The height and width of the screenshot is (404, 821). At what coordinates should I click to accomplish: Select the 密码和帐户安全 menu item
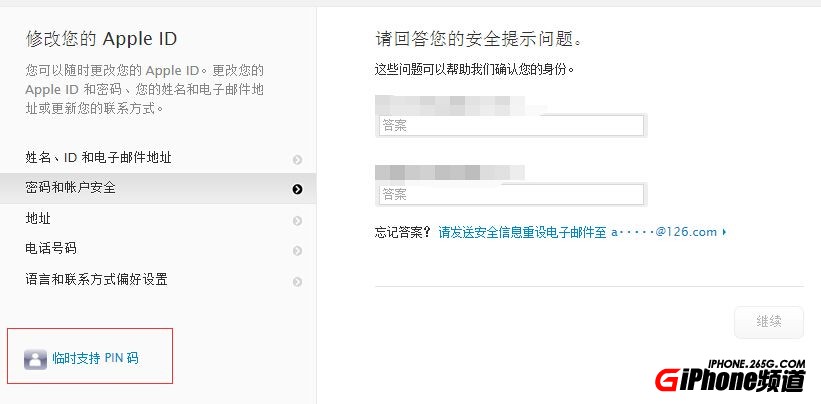coord(70,187)
